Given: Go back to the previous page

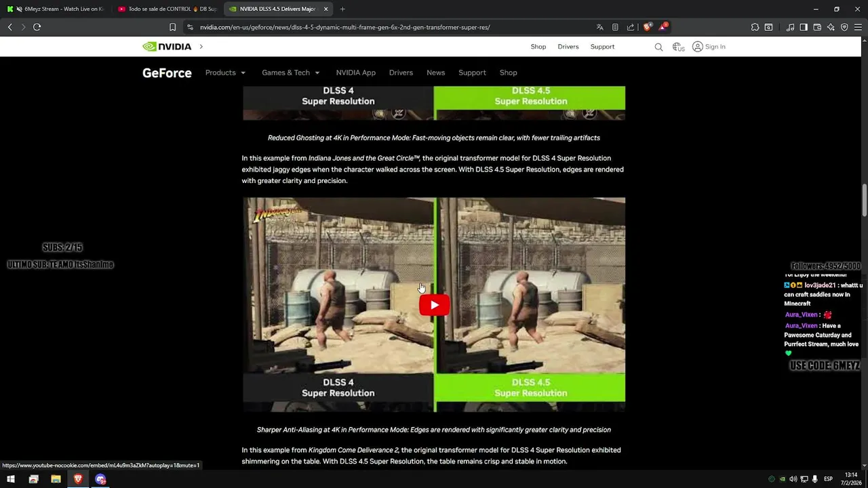Looking at the screenshot, I should click(x=9, y=27).
